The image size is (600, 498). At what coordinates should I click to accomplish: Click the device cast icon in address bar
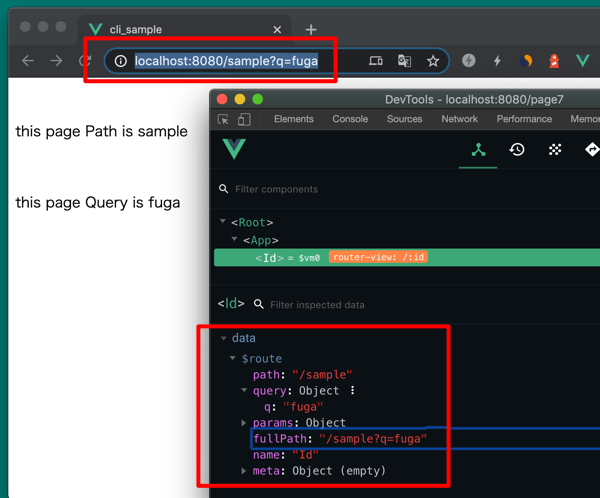[375, 60]
